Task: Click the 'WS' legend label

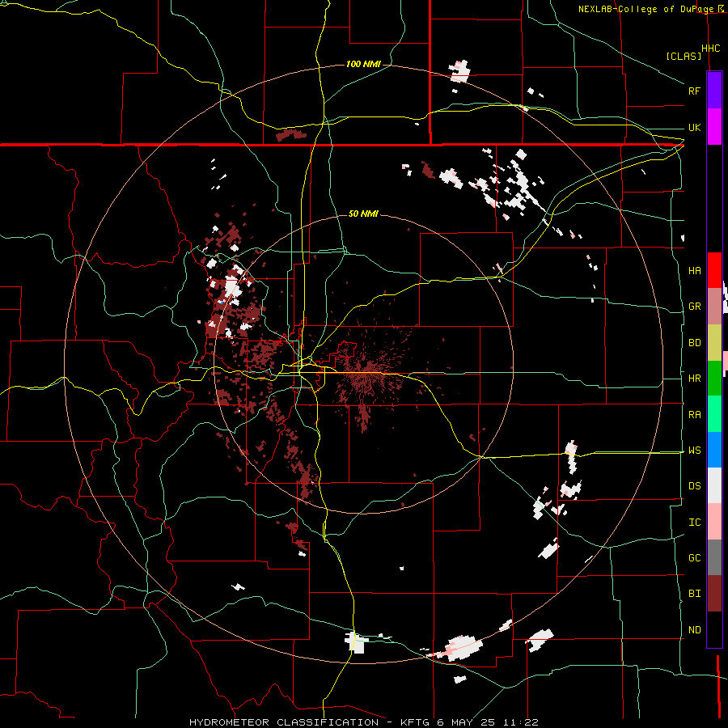Action: (x=694, y=451)
